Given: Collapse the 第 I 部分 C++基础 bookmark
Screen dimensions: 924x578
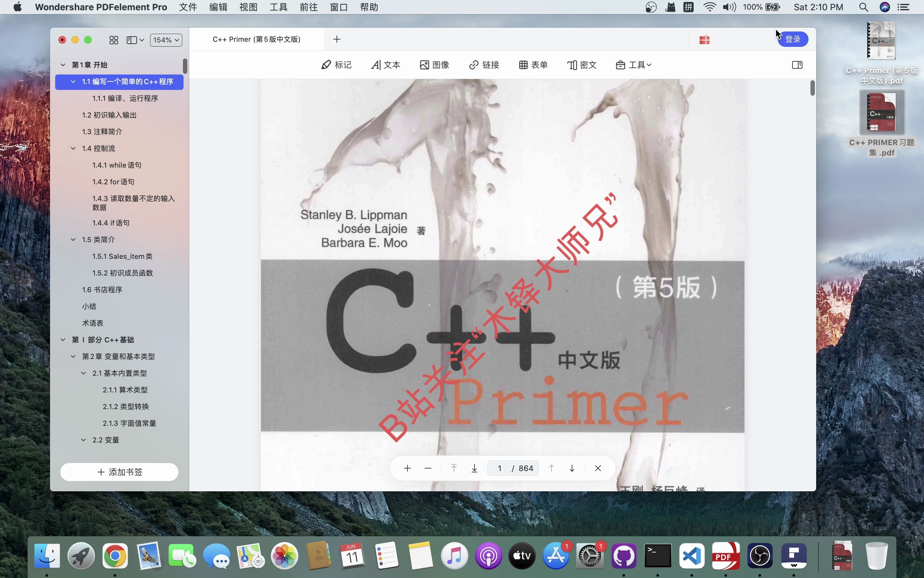Looking at the screenshot, I should point(63,339).
